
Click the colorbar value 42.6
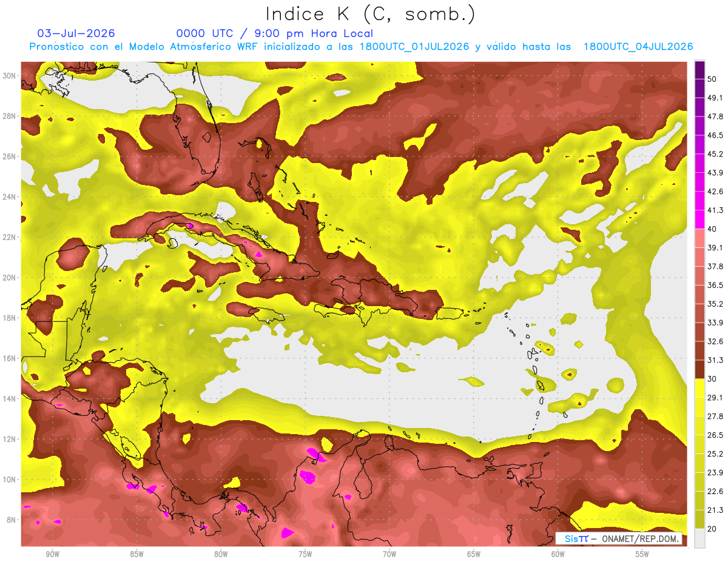(715, 192)
